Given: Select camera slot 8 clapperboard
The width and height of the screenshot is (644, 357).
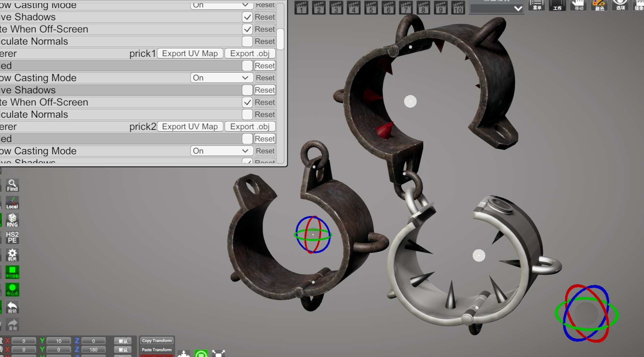Looking at the screenshot, I should [x=423, y=8].
